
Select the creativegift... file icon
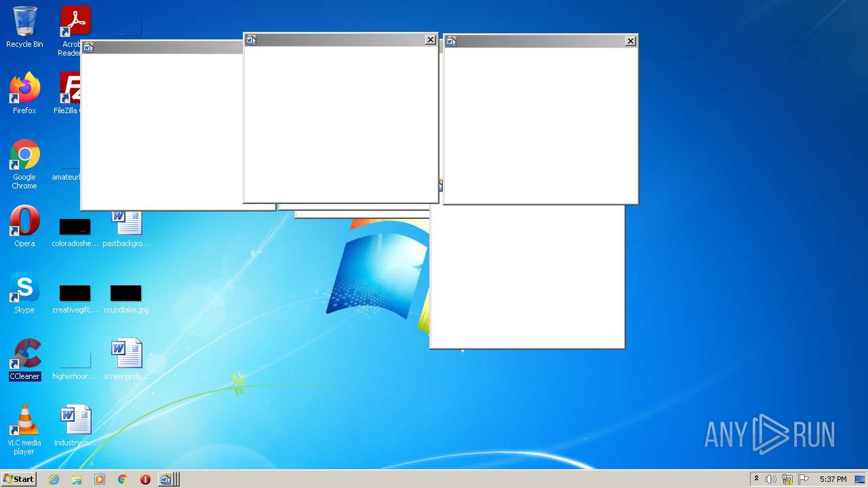75,298
